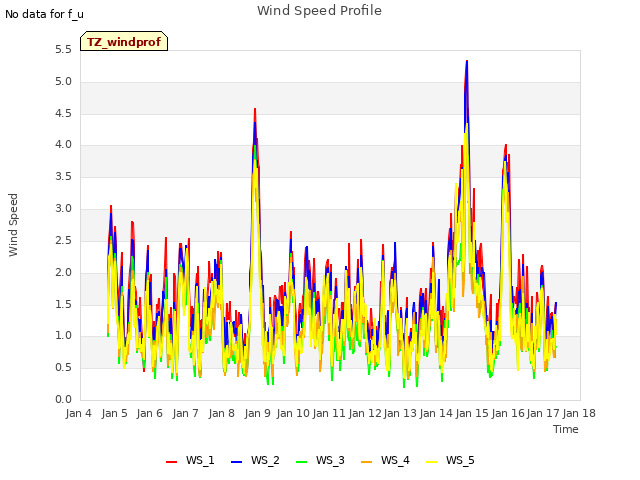This screenshot has height=480, width=640.
Task: Click the orange WS_4 legend swatch
Action: tap(367, 462)
